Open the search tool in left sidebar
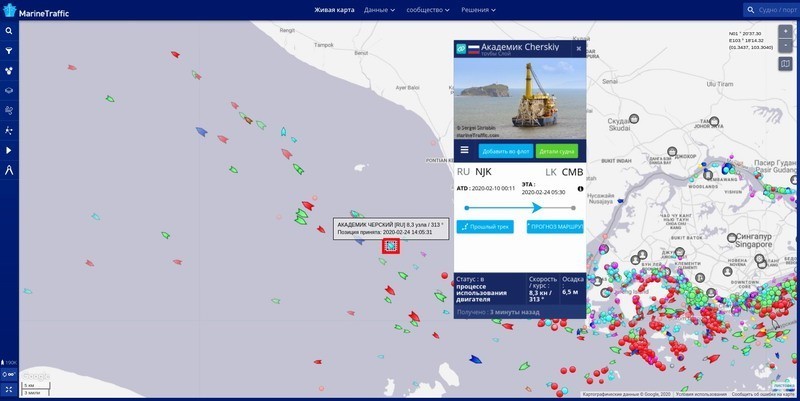 pyautogui.click(x=9, y=31)
